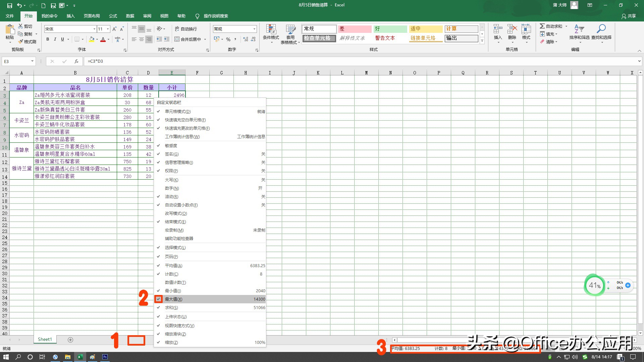
Task: Open Photoshop from the Windows taskbar
Action: 105,357
